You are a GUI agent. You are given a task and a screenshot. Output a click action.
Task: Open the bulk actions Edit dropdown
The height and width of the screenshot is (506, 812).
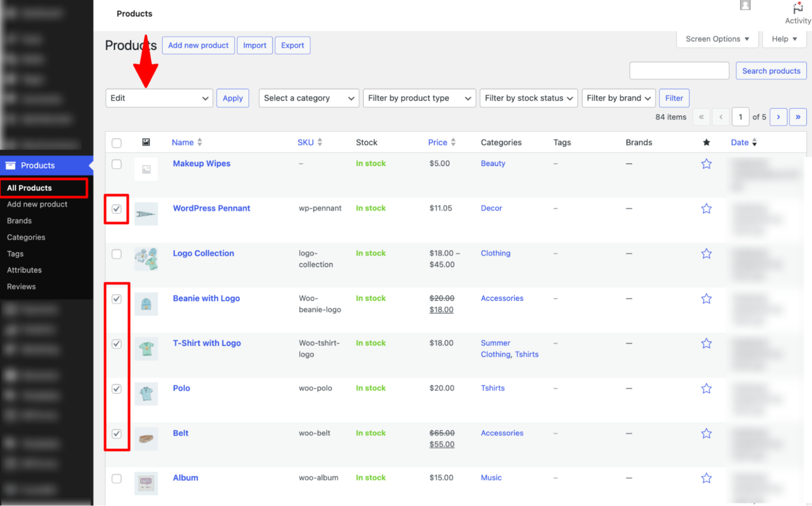(x=159, y=98)
